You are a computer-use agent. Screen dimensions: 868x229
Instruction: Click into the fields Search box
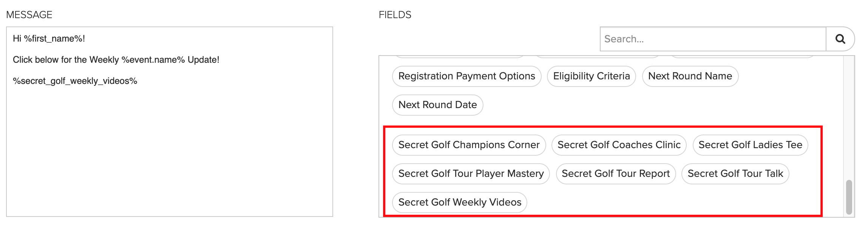[x=713, y=39]
